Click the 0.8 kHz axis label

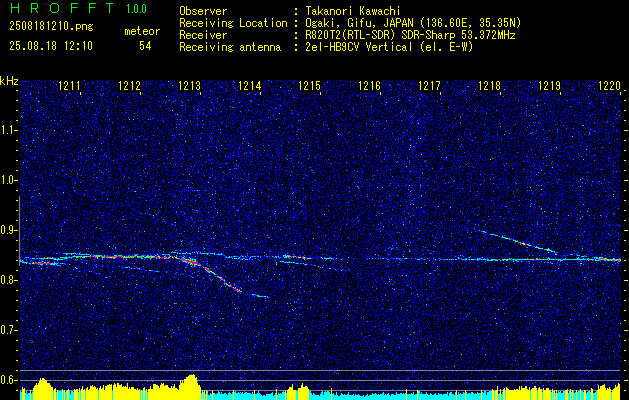pyautogui.click(x=9, y=280)
